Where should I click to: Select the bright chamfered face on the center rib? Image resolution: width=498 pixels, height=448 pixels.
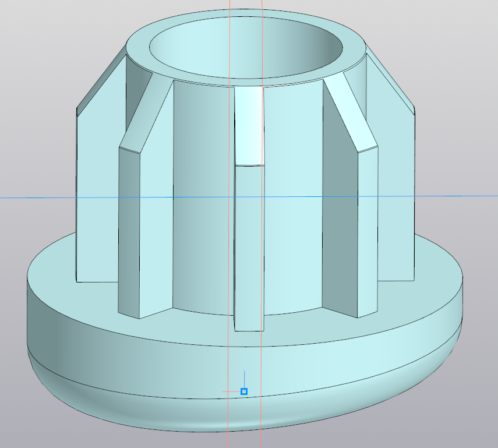(x=249, y=125)
